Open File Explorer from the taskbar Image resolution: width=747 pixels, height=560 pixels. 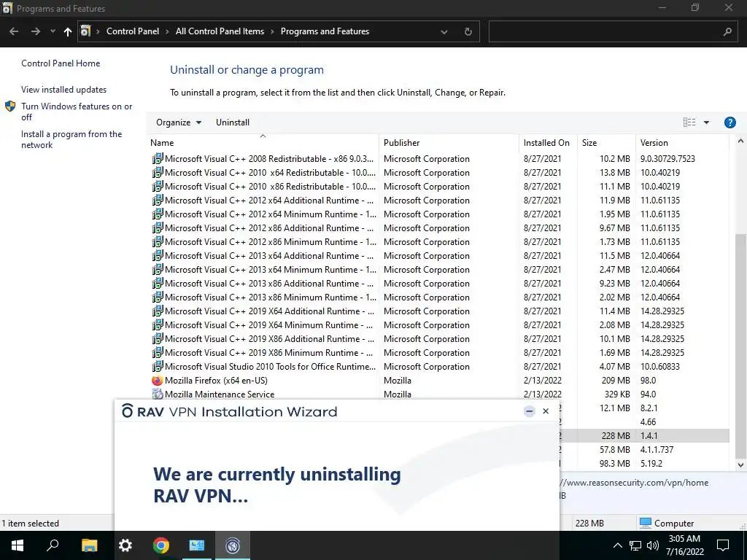(89, 545)
